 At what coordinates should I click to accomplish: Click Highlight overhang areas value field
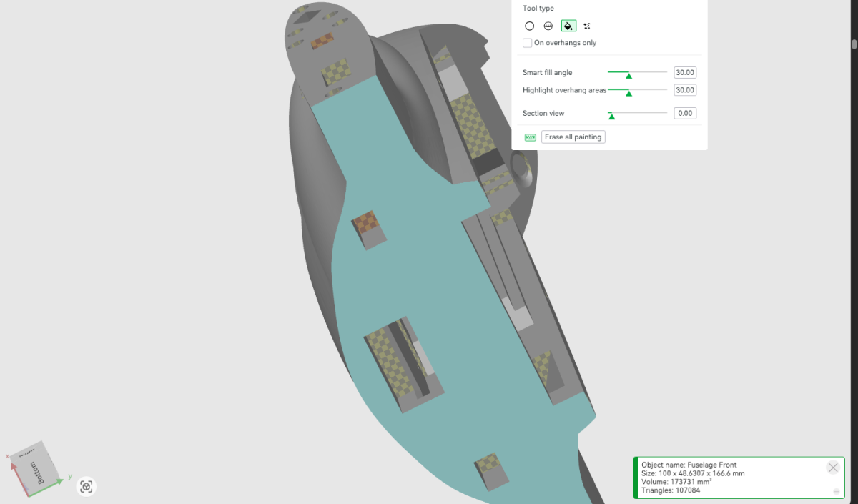pyautogui.click(x=685, y=90)
